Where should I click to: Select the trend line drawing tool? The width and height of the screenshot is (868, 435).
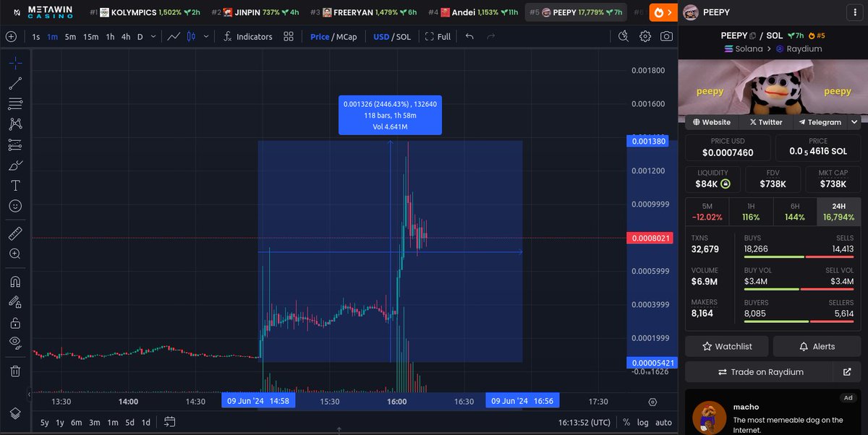point(14,82)
